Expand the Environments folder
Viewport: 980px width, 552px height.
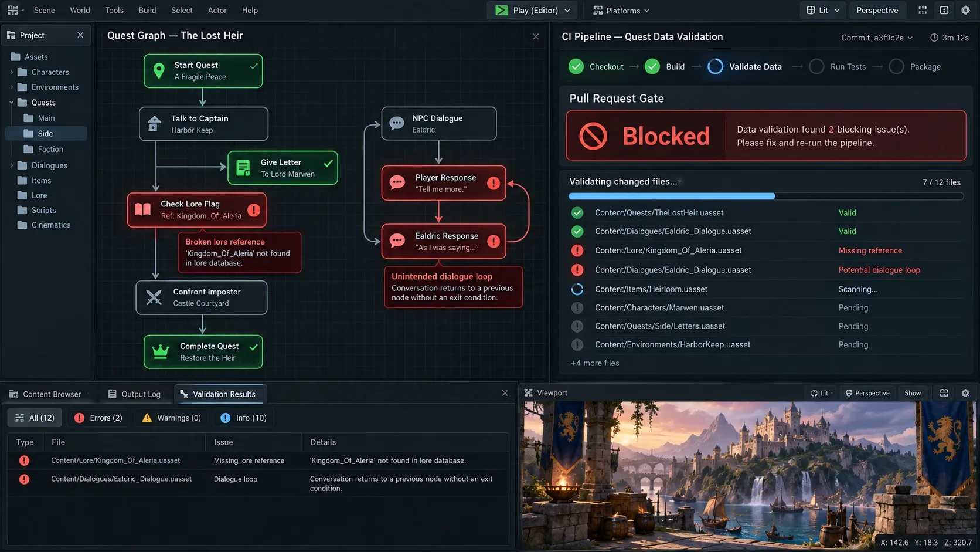(x=12, y=87)
